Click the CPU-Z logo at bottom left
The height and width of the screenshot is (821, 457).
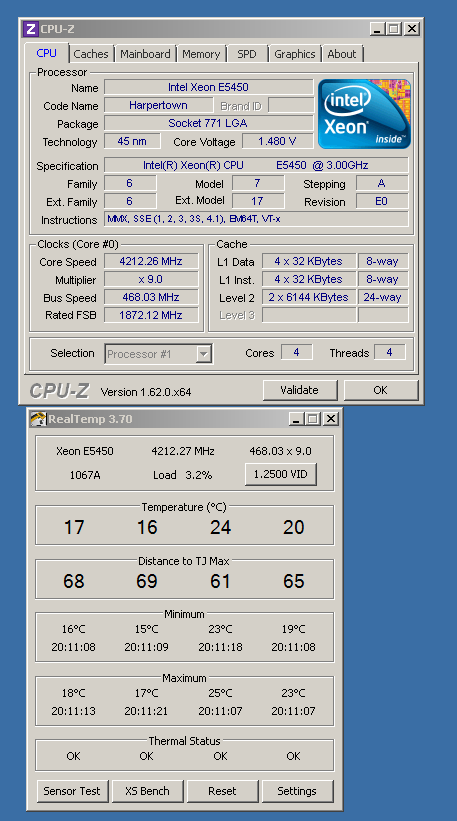[59, 391]
